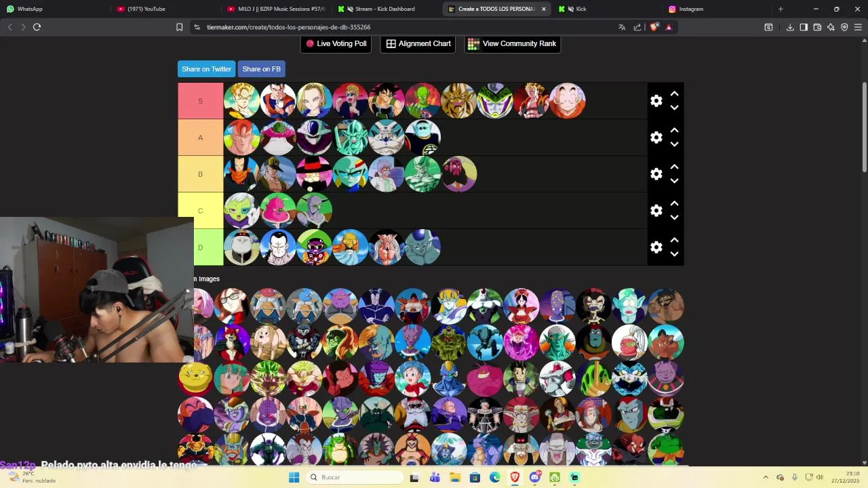Toggle the browser sidebar panel
Viewport: 868px width, 488px height.
[x=804, y=27]
